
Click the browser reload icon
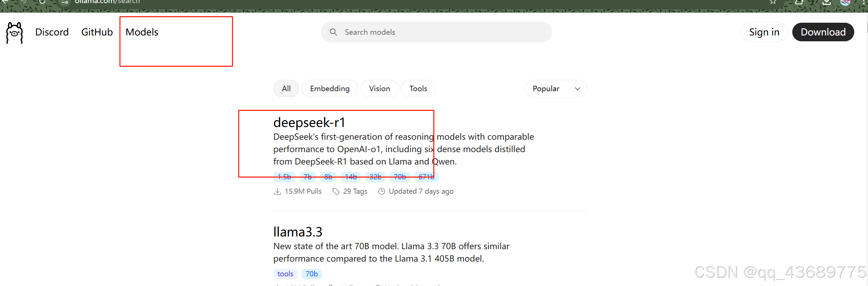point(42,2)
